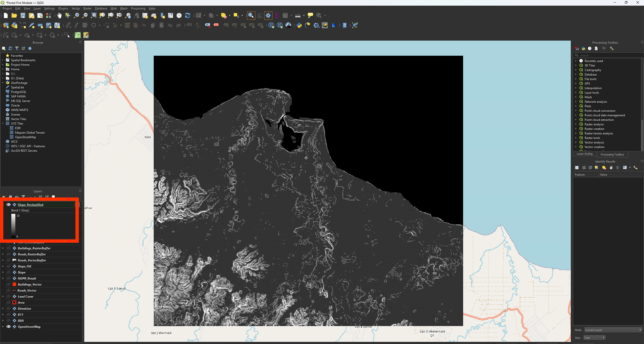Open the Python Console icon

coord(299,25)
